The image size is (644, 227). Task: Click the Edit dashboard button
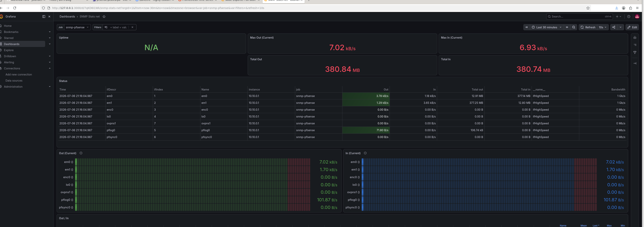coord(632,27)
